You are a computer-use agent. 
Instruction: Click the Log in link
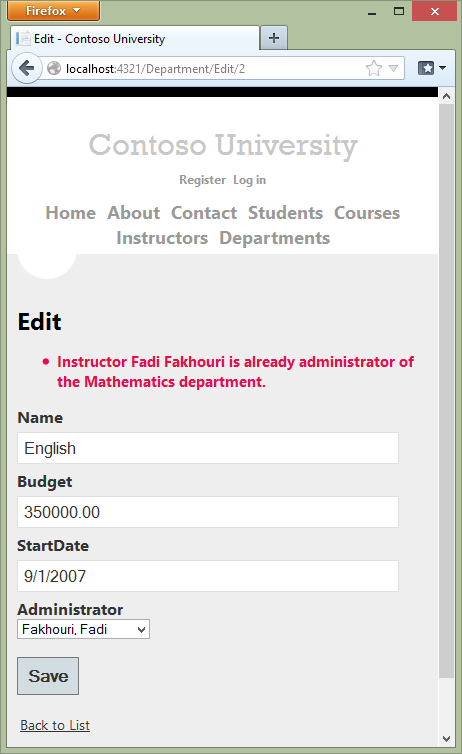click(250, 180)
